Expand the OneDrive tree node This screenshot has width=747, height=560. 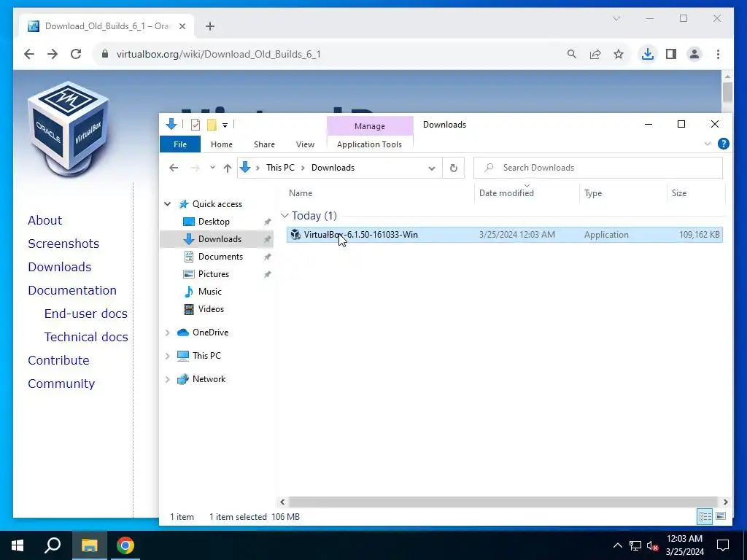pos(168,332)
